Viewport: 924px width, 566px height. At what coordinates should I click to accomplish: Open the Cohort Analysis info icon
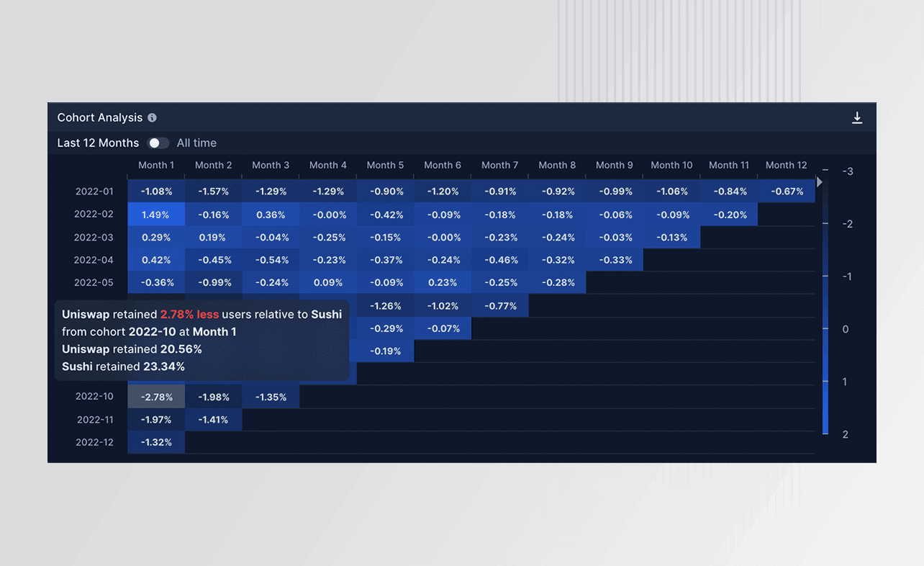tap(152, 117)
